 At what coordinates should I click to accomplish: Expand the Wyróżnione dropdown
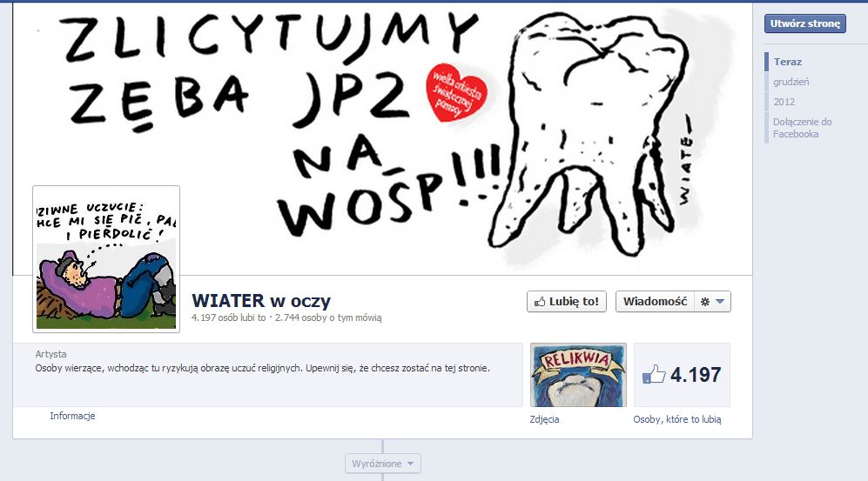382,464
